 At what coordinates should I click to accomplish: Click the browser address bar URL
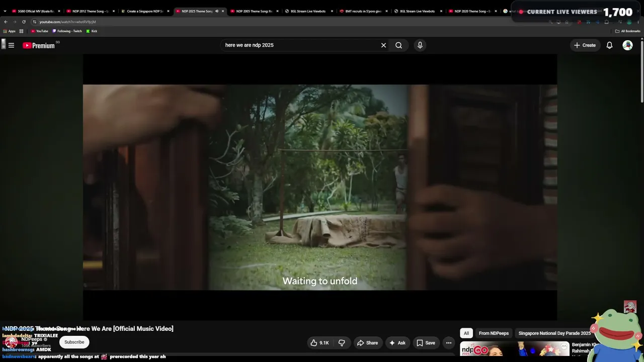tap(67, 22)
